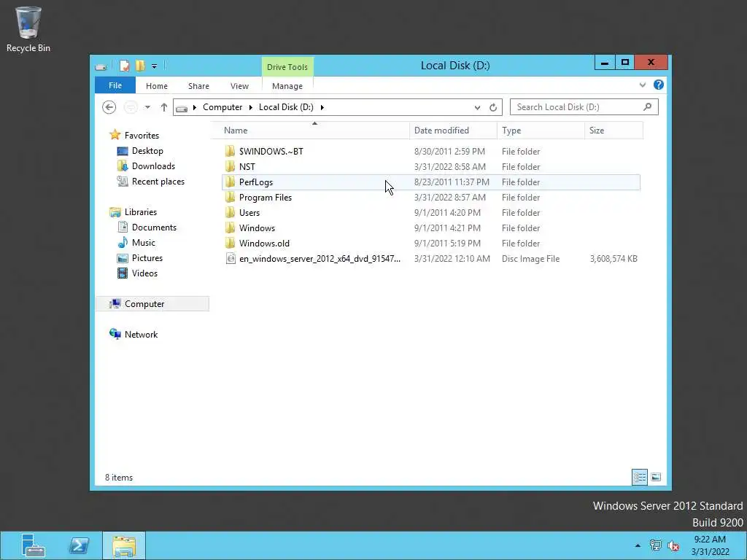Select Recent places under Favorites

point(158,182)
